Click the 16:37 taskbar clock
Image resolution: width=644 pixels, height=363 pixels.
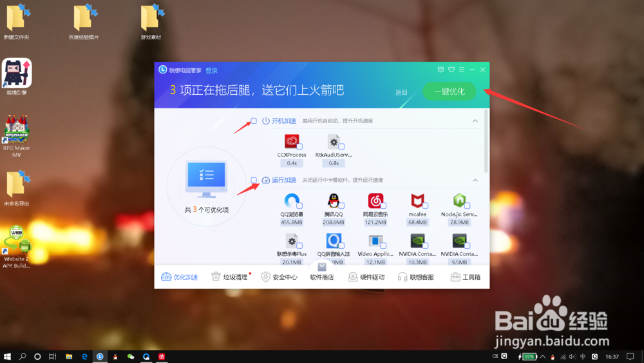coord(612,357)
